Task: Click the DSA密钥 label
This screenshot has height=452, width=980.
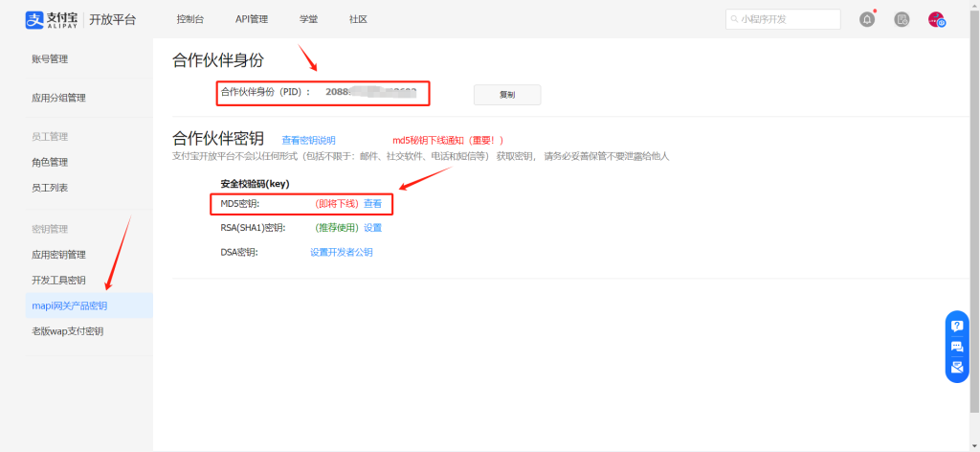Action: 238,252
